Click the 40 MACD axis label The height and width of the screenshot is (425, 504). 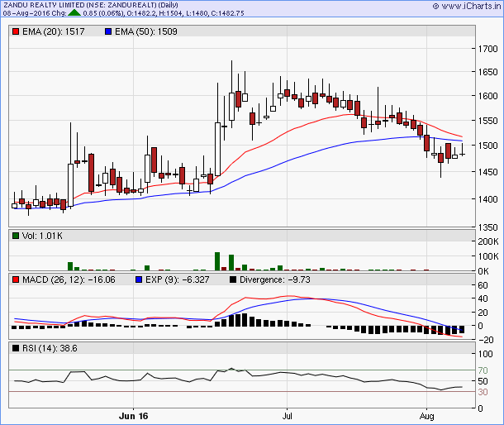tap(483, 298)
